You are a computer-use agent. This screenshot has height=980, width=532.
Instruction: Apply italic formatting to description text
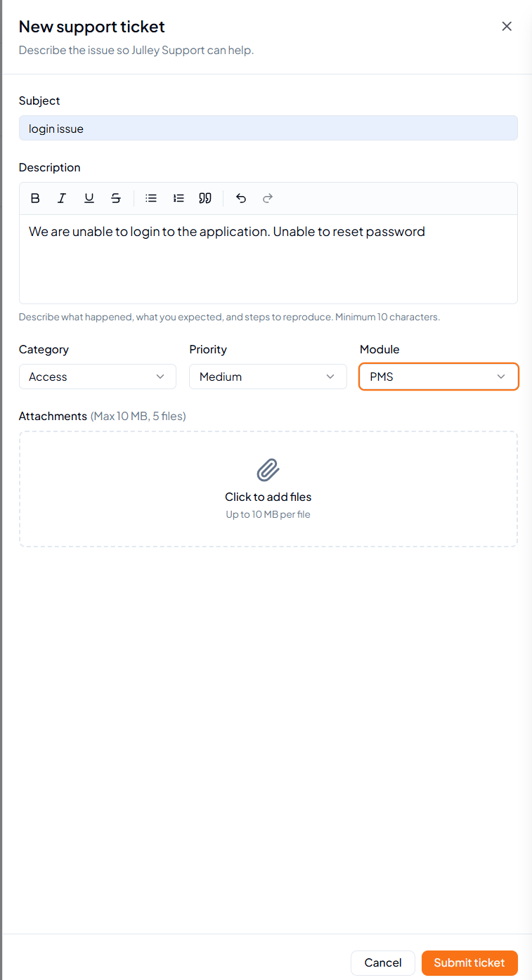pos(62,198)
